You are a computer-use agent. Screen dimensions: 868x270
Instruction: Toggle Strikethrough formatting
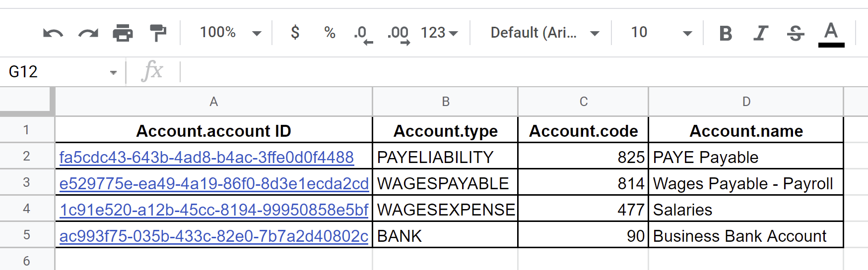click(796, 33)
